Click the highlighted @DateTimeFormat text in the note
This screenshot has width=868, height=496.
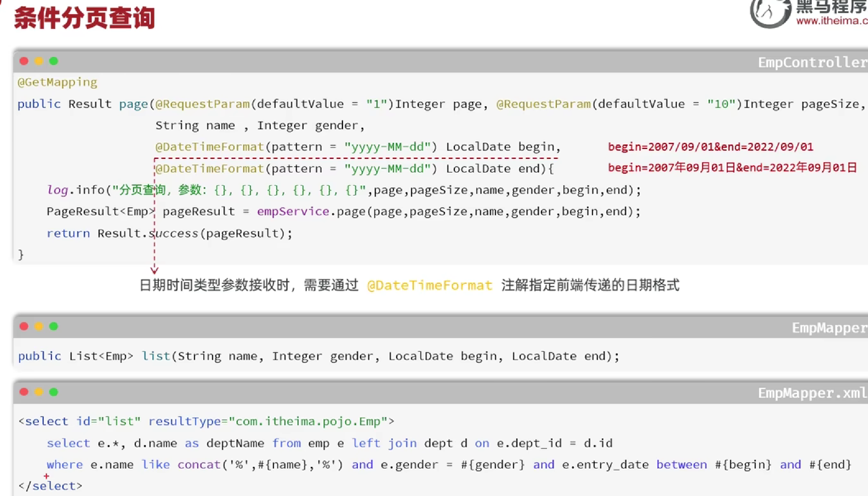point(430,285)
